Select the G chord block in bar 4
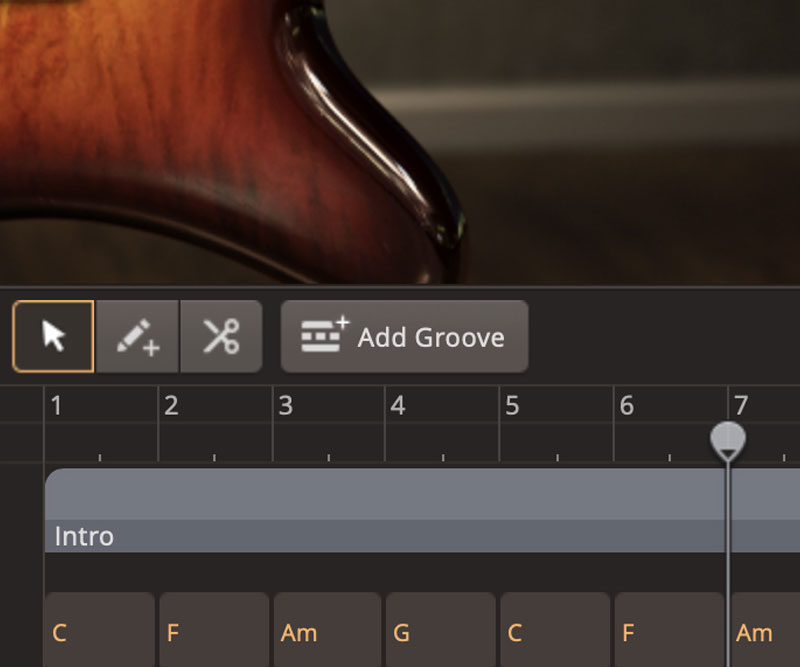Image resolution: width=800 pixels, height=667 pixels. coord(441,630)
